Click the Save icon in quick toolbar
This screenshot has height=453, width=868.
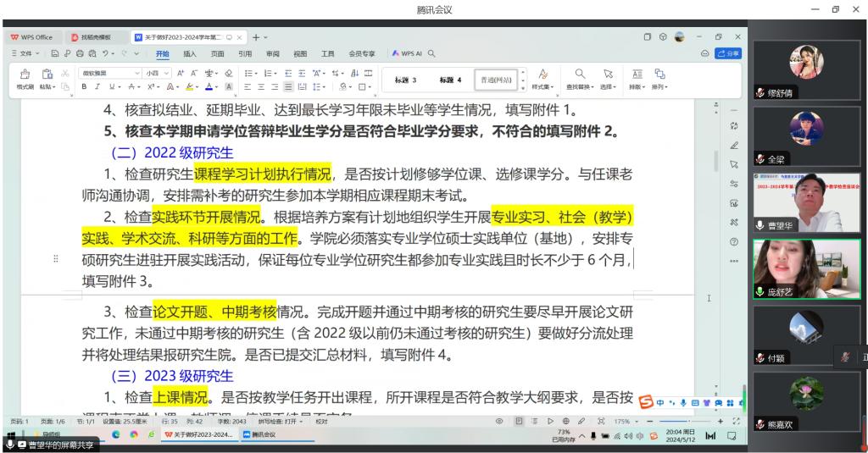click(54, 53)
